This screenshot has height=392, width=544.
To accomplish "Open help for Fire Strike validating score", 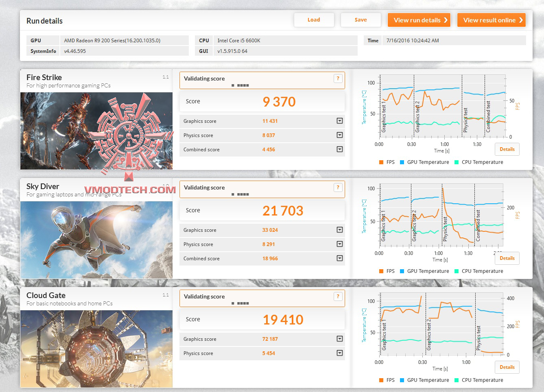I will pyautogui.click(x=338, y=78).
